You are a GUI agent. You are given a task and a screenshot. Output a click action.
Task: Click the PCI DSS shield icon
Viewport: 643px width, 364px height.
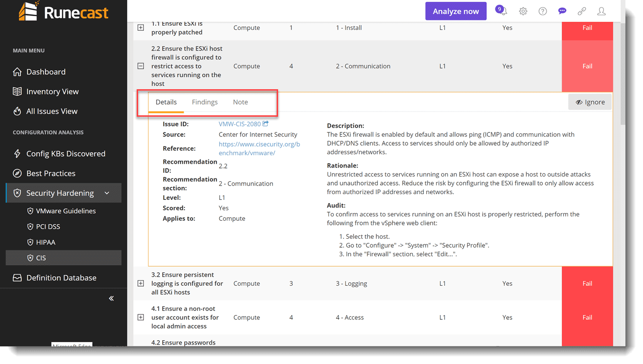coord(30,226)
